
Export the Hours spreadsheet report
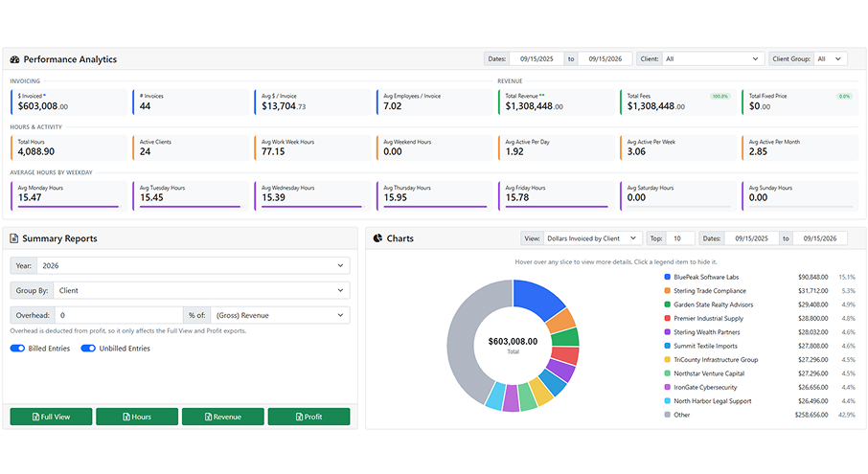pos(137,417)
